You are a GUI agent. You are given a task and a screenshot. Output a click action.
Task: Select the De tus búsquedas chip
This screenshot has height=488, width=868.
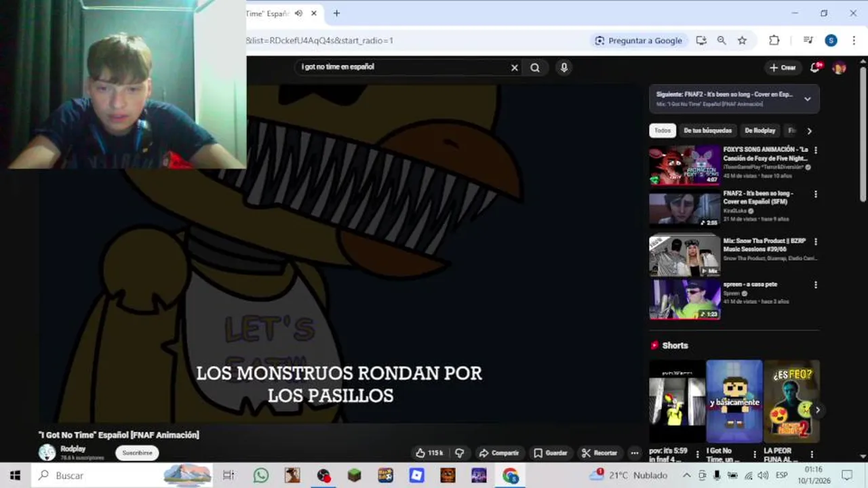click(707, 130)
